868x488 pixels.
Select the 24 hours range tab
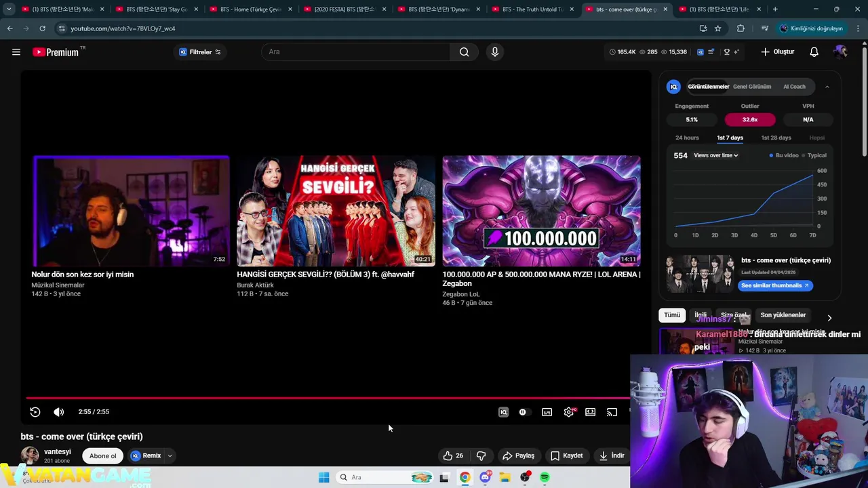pos(687,138)
